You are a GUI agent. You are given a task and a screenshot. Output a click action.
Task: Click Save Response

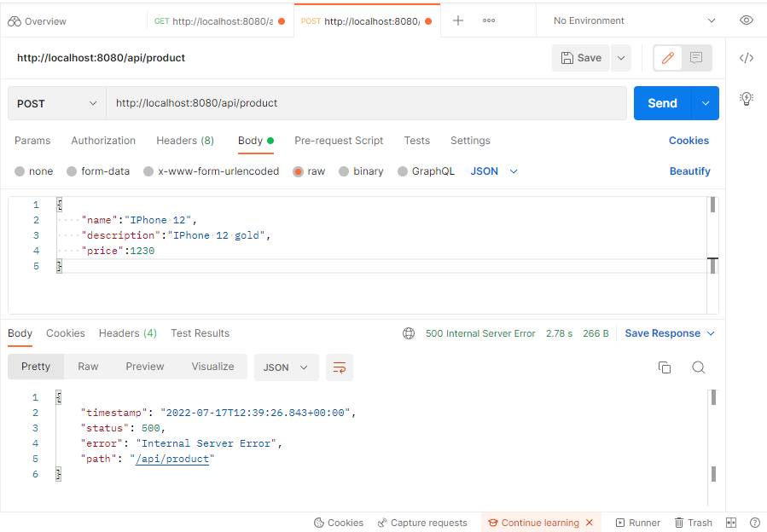click(662, 333)
